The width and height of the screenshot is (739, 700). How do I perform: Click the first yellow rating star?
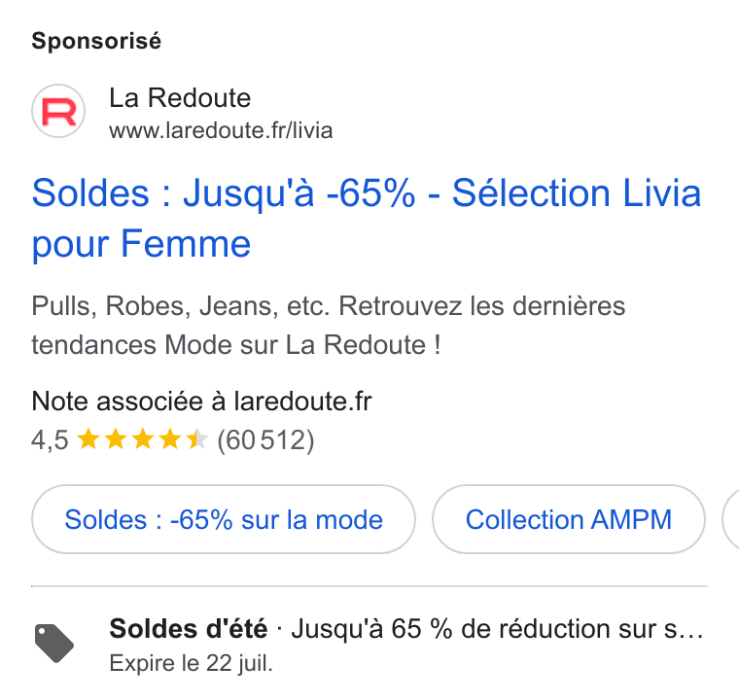click(x=88, y=439)
